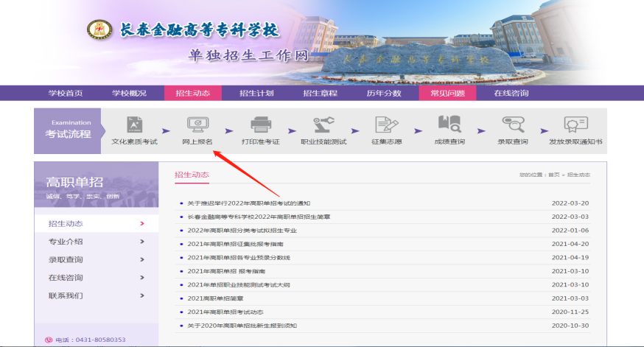Open the 2021年高职单招 报考指南 article
Viewport: 644px width, 347px height.
[x=226, y=271]
